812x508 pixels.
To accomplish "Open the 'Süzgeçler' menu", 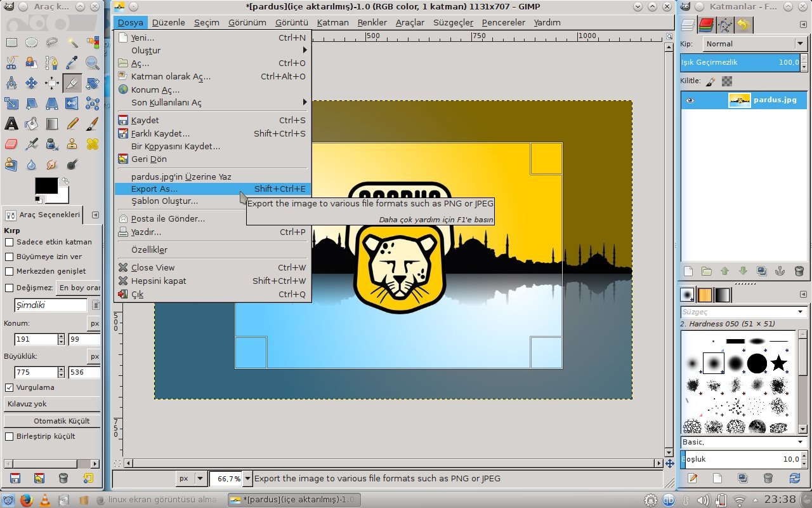I will coord(453,22).
